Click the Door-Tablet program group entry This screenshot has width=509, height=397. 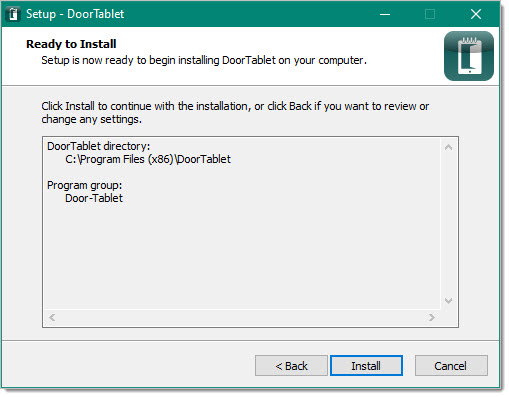click(x=94, y=198)
